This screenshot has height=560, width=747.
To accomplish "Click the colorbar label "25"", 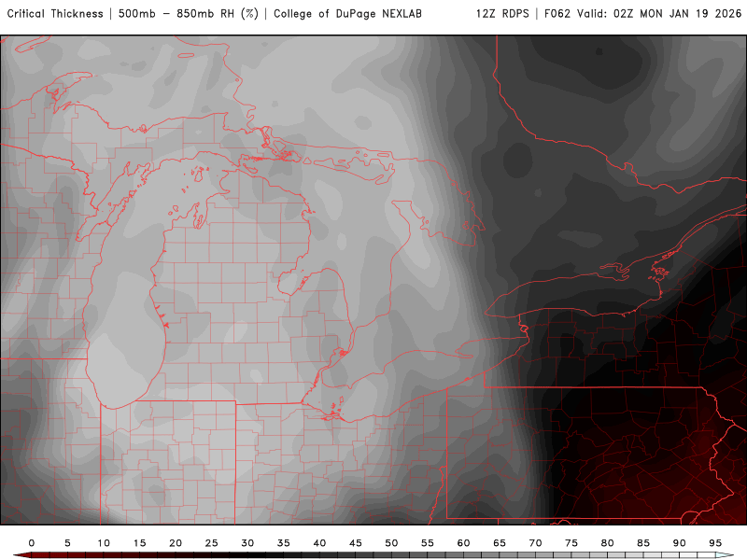I will [x=212, y=543].
